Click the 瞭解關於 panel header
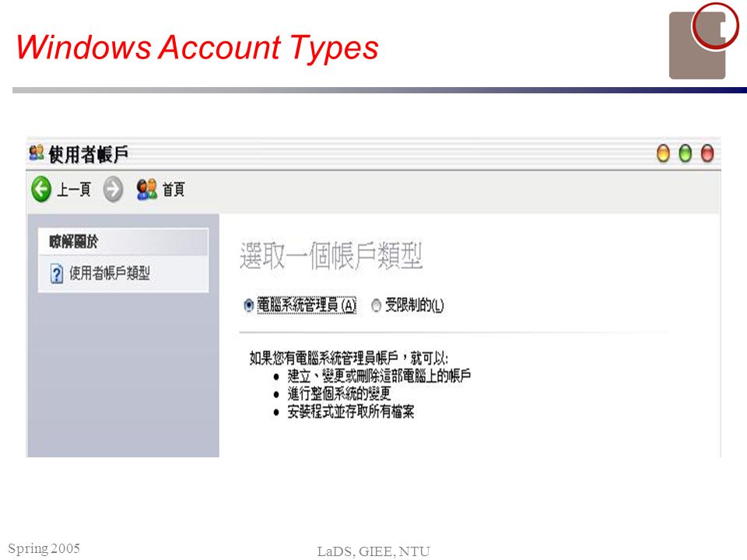The image size is (747, 560). point(123,242)
